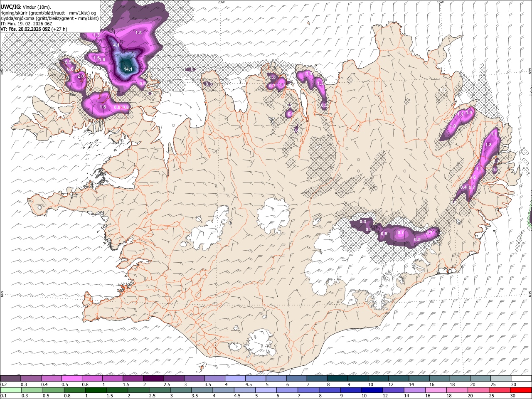The image size is (532, 399).
Task: Click the VT: Fös. 20.02.2026 09Z (+27 h) line
Action: (34, 29)
